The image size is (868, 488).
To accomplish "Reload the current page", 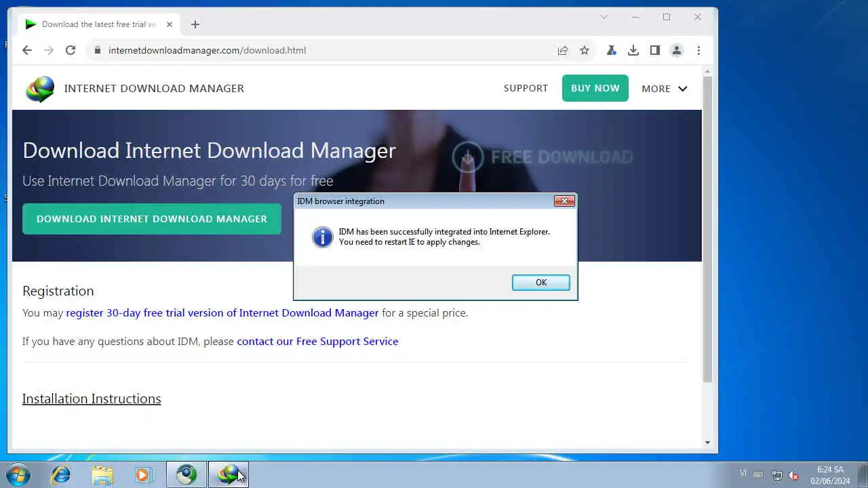I will 71,50.
